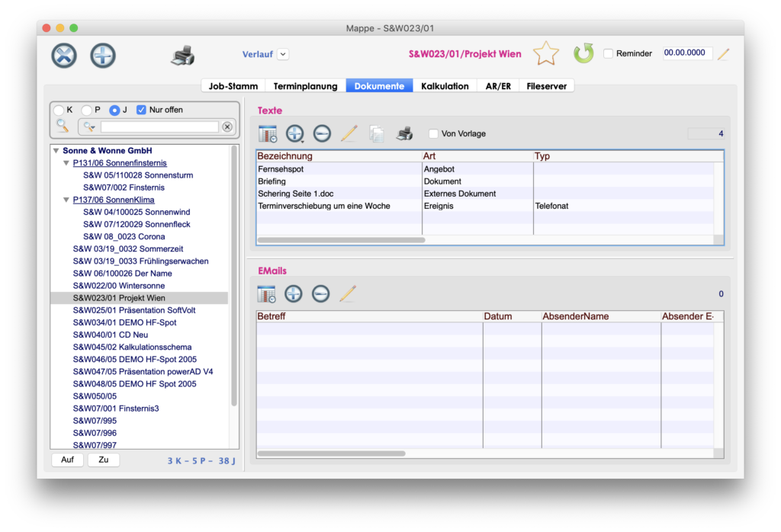Remove text with minus icon in Texte
Image resolution: width=781 pixels, height=532 pixels.
coord(322,133)
